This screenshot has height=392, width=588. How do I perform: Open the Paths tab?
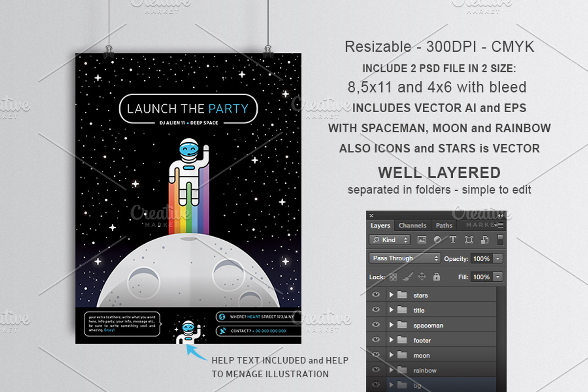point(444,225)
